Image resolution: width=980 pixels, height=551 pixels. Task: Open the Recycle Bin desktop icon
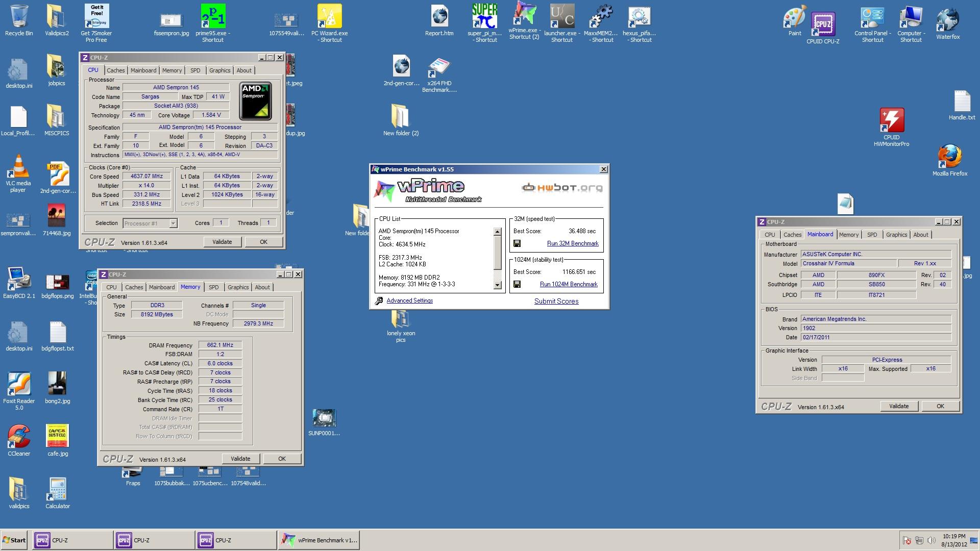(19, 20)
